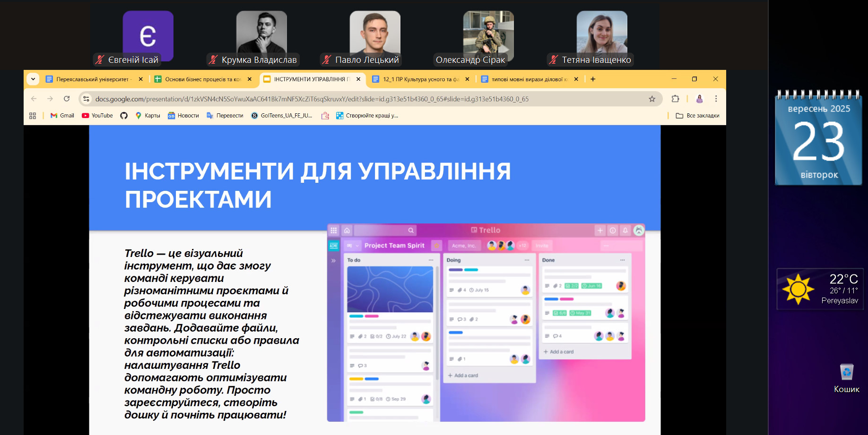Open the browser Extensions puzzle icon
Viewport: 868px width, 435px height.
(675, 99)
